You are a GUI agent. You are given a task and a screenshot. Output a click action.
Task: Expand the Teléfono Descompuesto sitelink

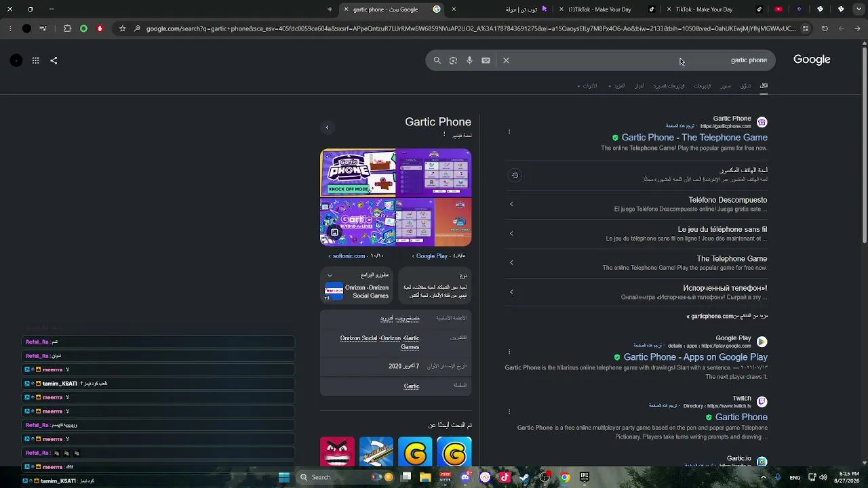pyautogui.click(x=511, y=204)
